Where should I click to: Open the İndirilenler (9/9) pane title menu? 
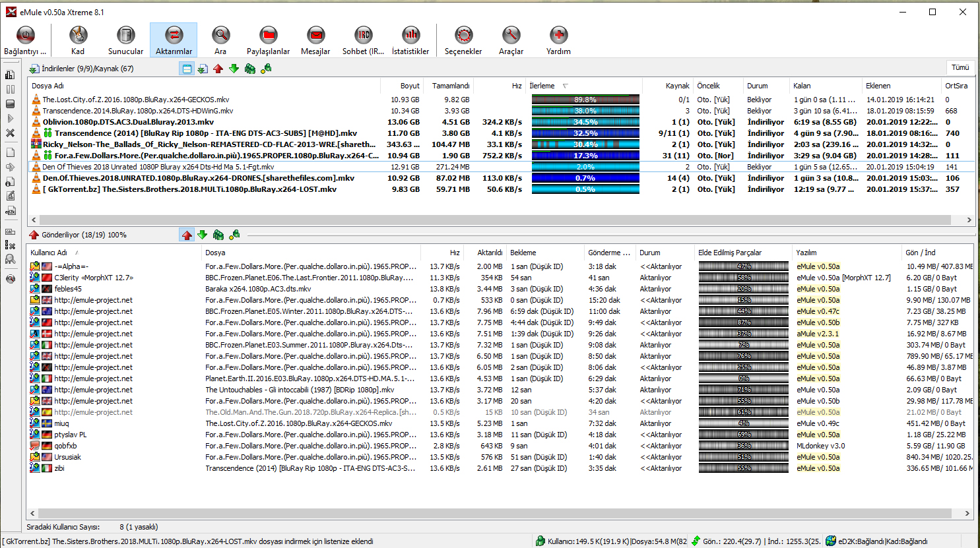click(x=81, y=69)
